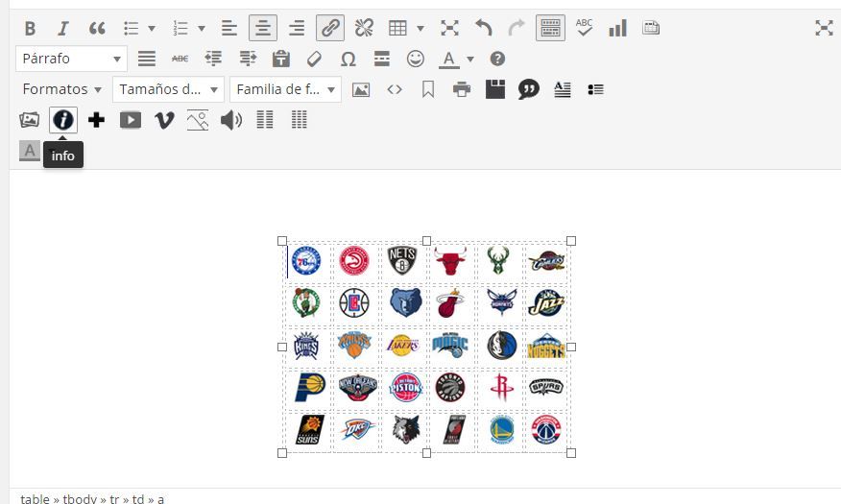This screenshot has width=841, height=504.
Task: Redo the last action
Action: 517,28
